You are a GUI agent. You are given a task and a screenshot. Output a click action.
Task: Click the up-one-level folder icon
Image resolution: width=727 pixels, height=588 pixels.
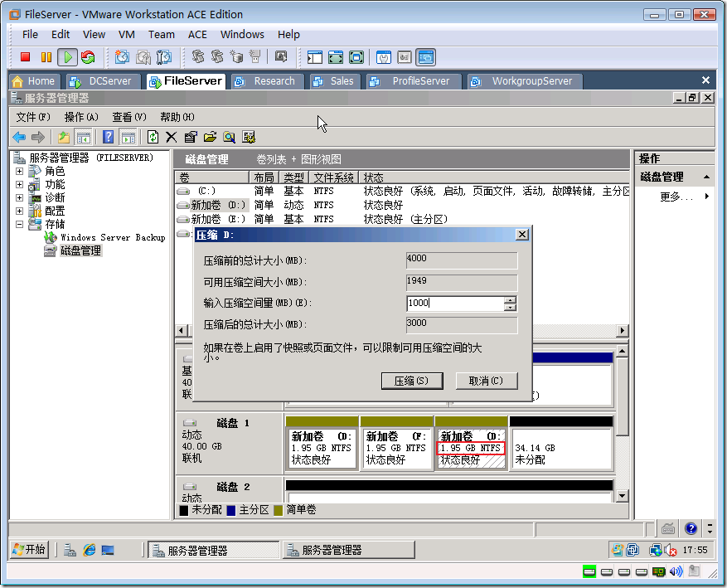click(64, 137)
